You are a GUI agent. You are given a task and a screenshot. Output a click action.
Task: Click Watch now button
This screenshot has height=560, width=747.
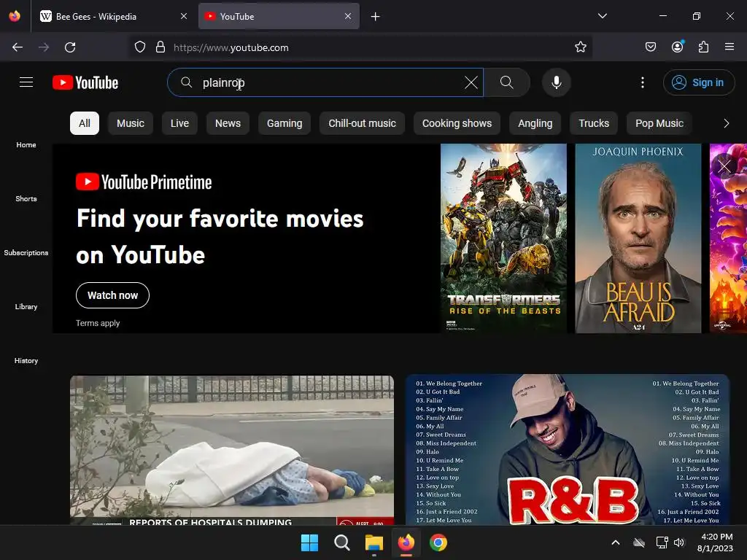tap(112, 295)
